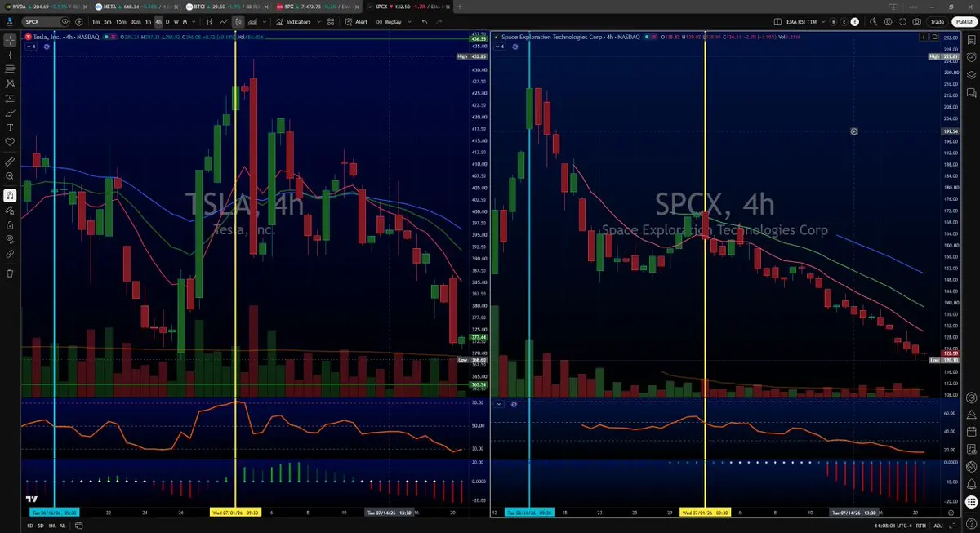This screenshot has width=980, height=533.
Task: Expand the timeframe dropdown arrow
Action: click(194, 21)
